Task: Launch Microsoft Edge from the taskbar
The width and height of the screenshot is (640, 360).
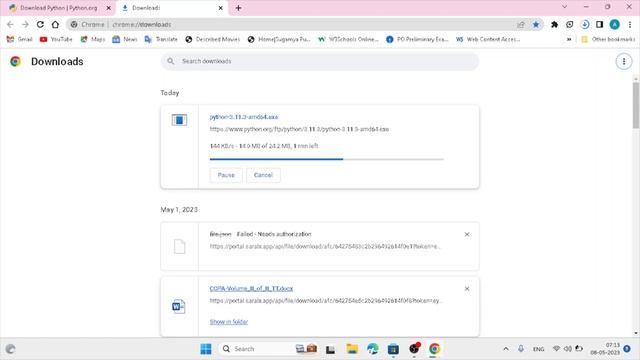Action: click(373, 349)
